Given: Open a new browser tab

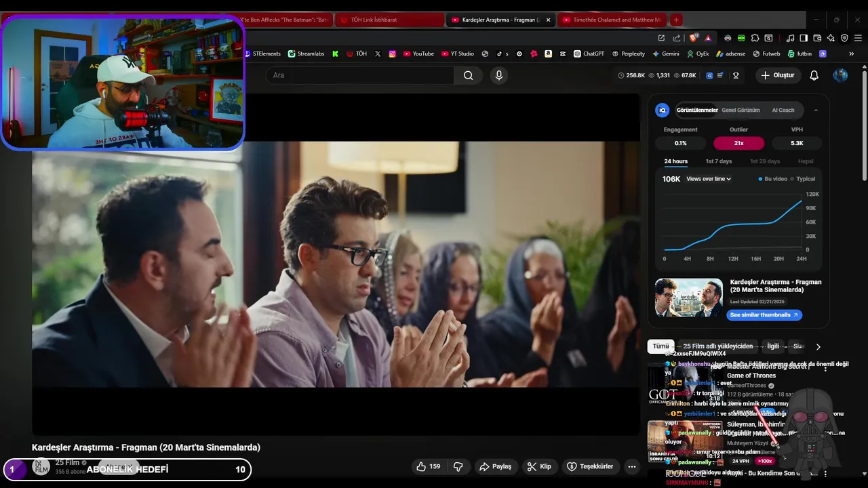Looking at the screenshot, I should pos(675,20).
